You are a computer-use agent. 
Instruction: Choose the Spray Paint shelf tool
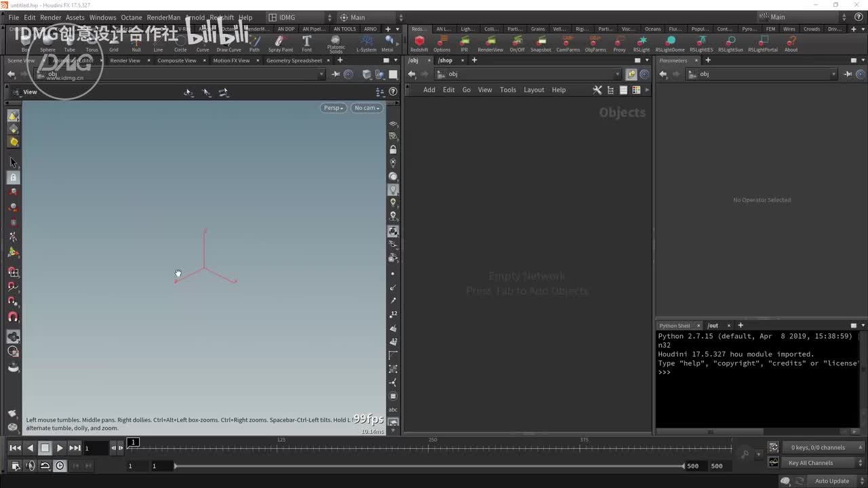click(x=280, y=44)
